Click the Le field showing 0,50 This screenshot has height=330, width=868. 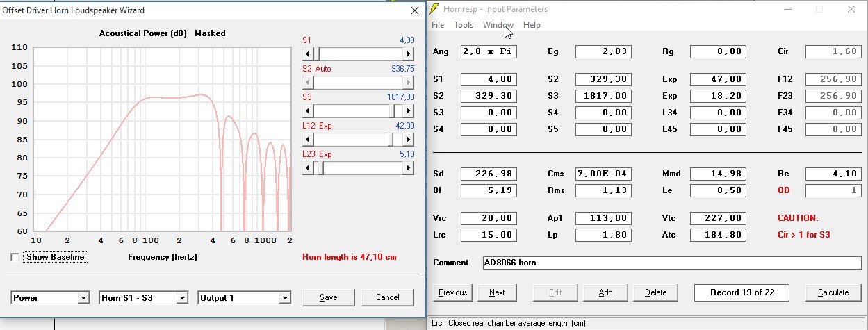[718, 190]
